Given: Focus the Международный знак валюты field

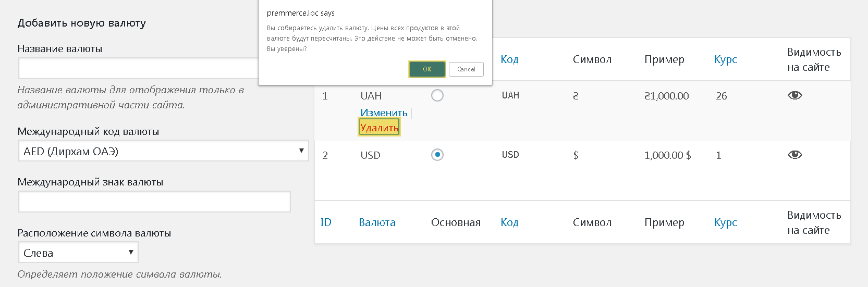Looking at the screenshot, I should pos(154,202).
